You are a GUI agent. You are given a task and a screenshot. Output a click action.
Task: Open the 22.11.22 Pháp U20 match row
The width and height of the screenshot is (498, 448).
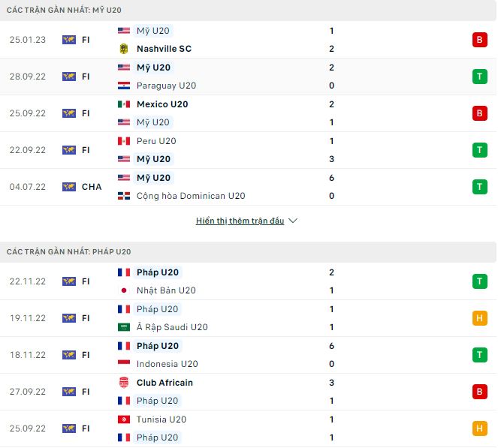(248, 281)
